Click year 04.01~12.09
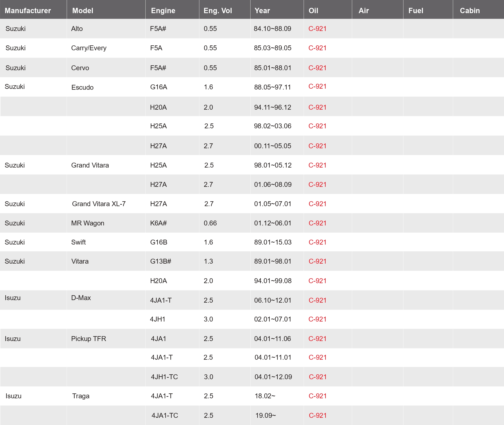The height and width of the screenshot is (425, 504). (273, 377)
